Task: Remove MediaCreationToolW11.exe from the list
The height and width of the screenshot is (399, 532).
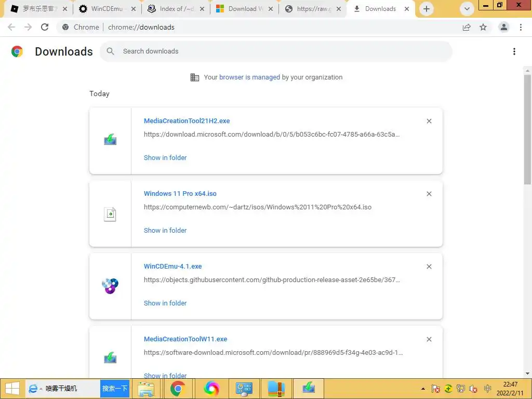Action: coord(429,339)
